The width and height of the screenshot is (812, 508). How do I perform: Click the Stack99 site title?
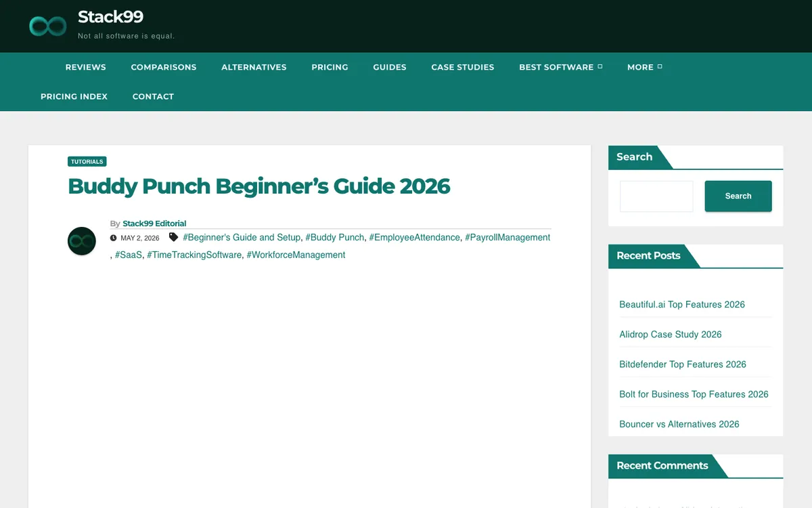pos(110,17)
